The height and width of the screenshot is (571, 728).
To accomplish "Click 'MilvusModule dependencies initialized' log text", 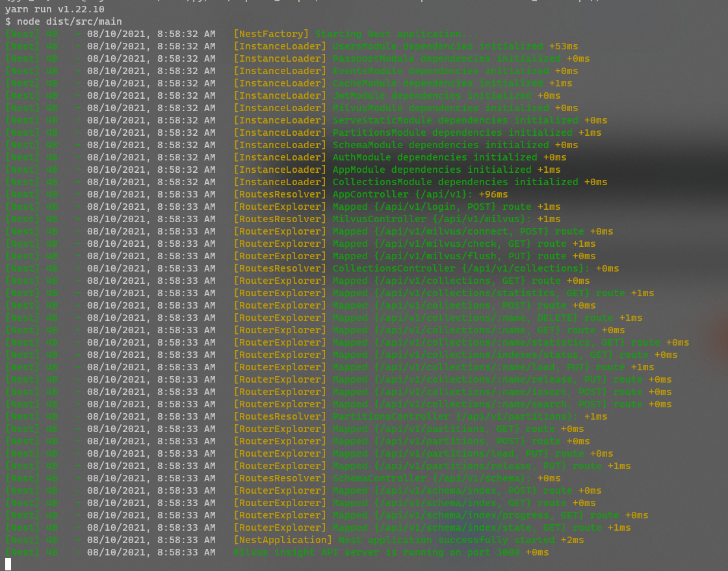I will click(x=441, y=108).
